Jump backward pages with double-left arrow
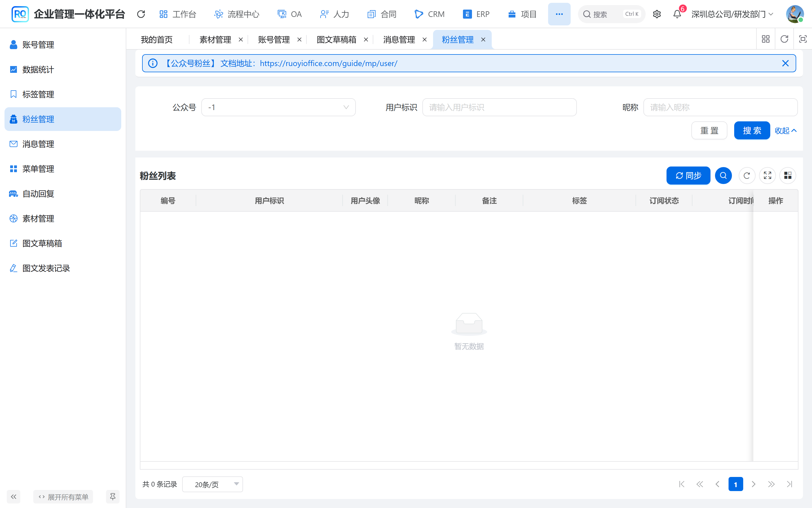Viewport: 812px width, 508px height. 700,484
